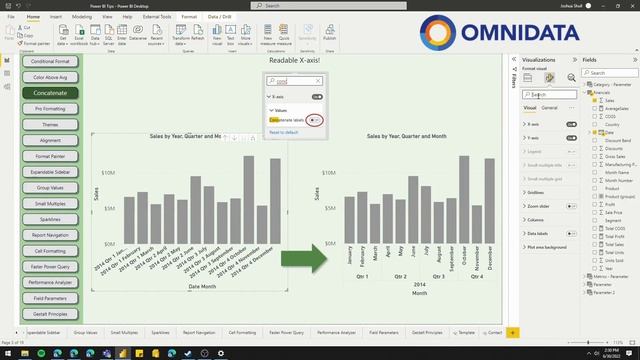This screenshot has width=640, height=360.
Task: Check the AverageSales field
Action: 595,109
